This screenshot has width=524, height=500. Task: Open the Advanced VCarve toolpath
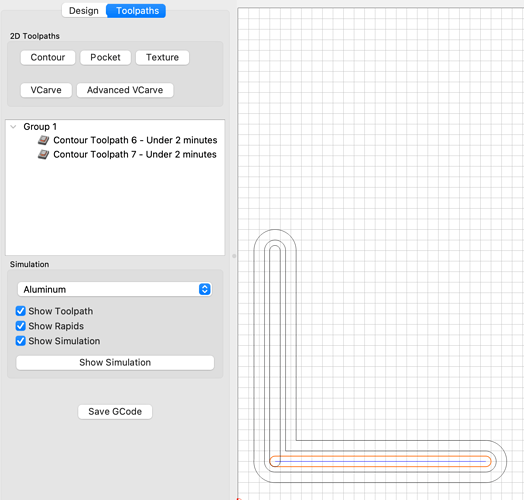(125, 90)
